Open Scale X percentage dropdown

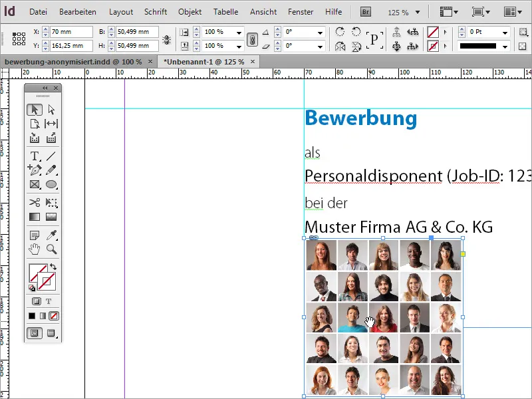pos(239,33)
